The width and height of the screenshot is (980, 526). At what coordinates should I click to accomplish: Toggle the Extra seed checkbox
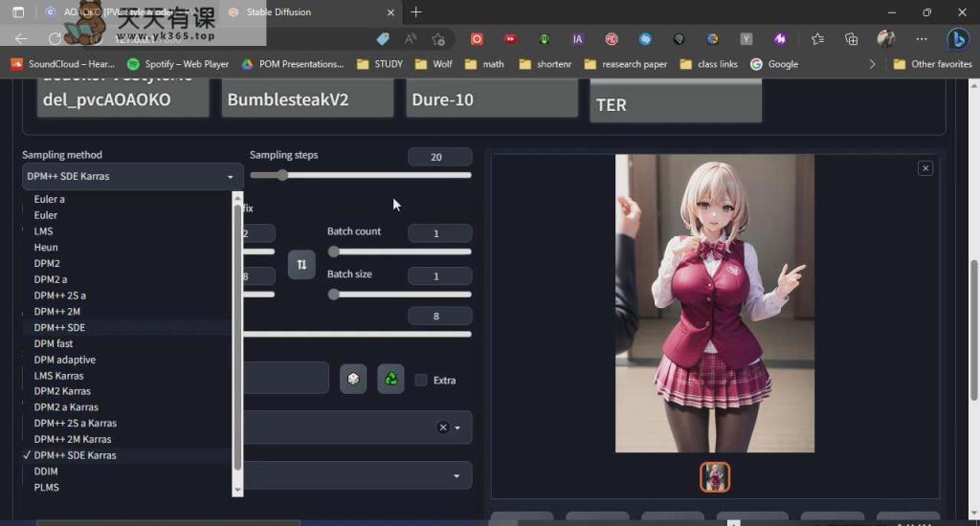click(x=421, y=380)
